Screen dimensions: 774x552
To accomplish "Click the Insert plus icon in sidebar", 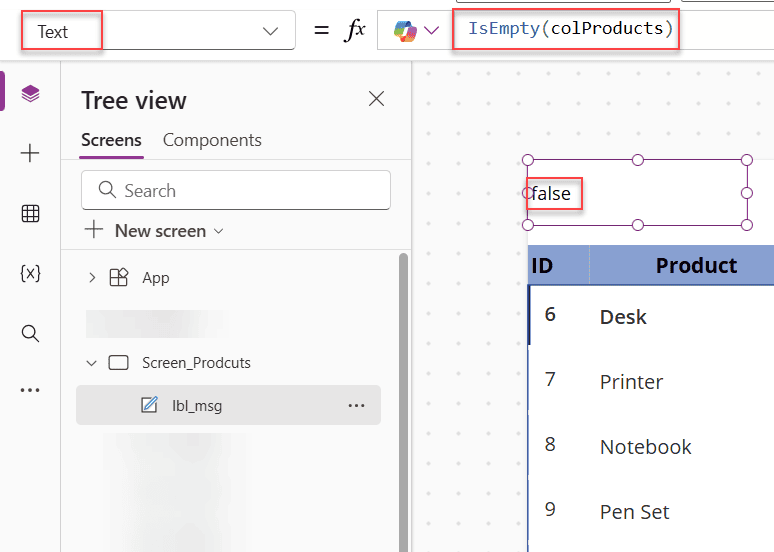I will pos(30,153).
